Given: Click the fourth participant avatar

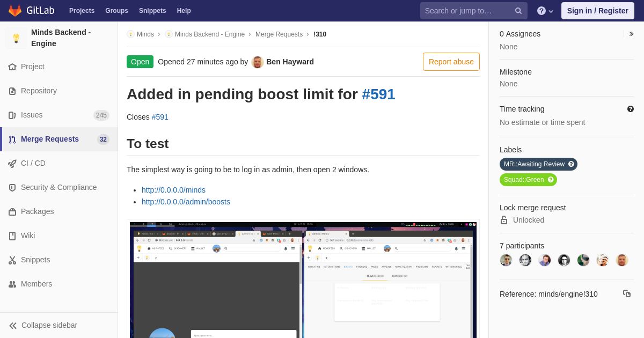Looking at the screenshot, I should click(x=564, y=260).
